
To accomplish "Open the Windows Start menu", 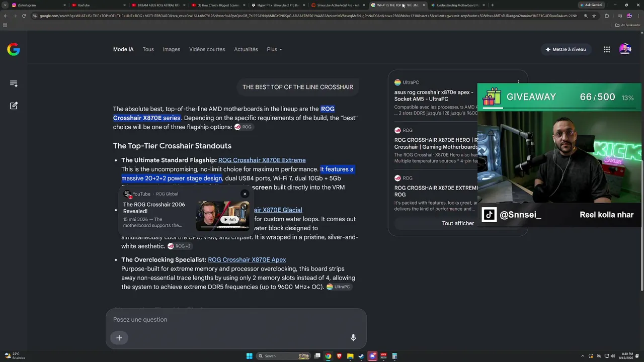I will [249, 356].
